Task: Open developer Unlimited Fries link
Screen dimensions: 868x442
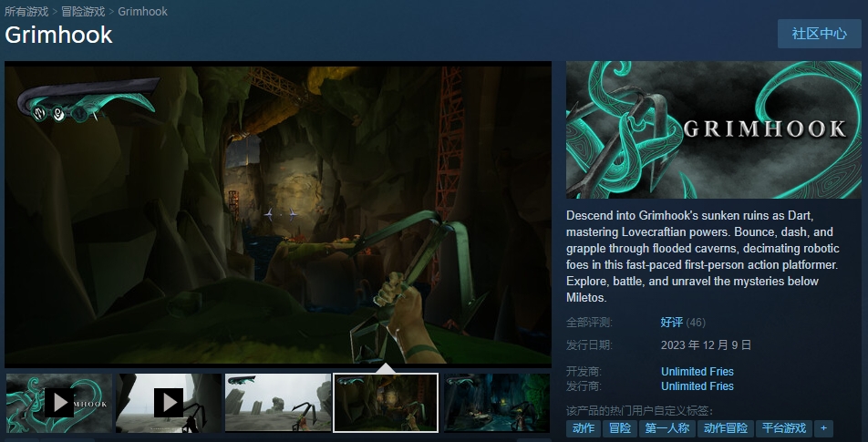Action: tap(697, 372)
